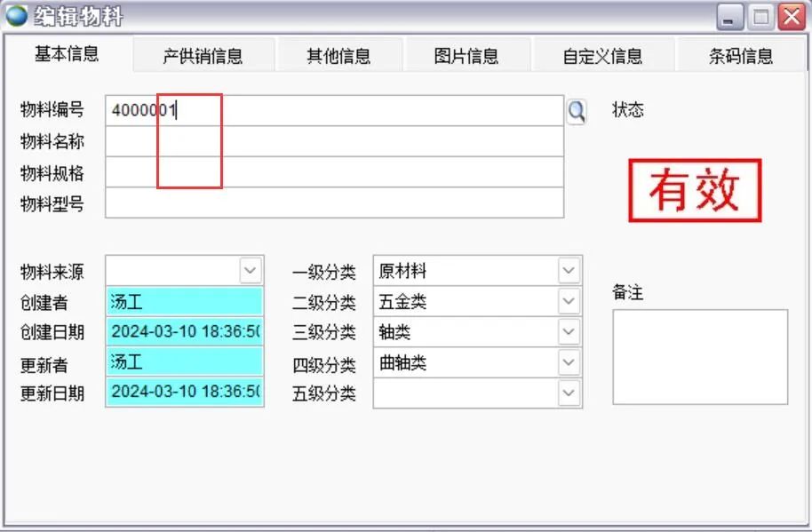This screenshot has height=532, width=812.
Task: Expand the 一级分类 dropdown showing 原材料
Action: pos(569,271)
